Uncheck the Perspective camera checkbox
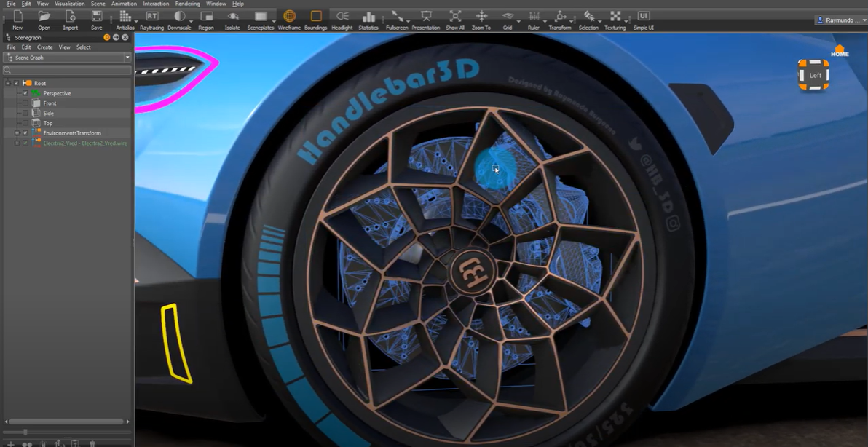Viewport: 868px width, 447px height. pyautogui.click(x=25, y=93)
